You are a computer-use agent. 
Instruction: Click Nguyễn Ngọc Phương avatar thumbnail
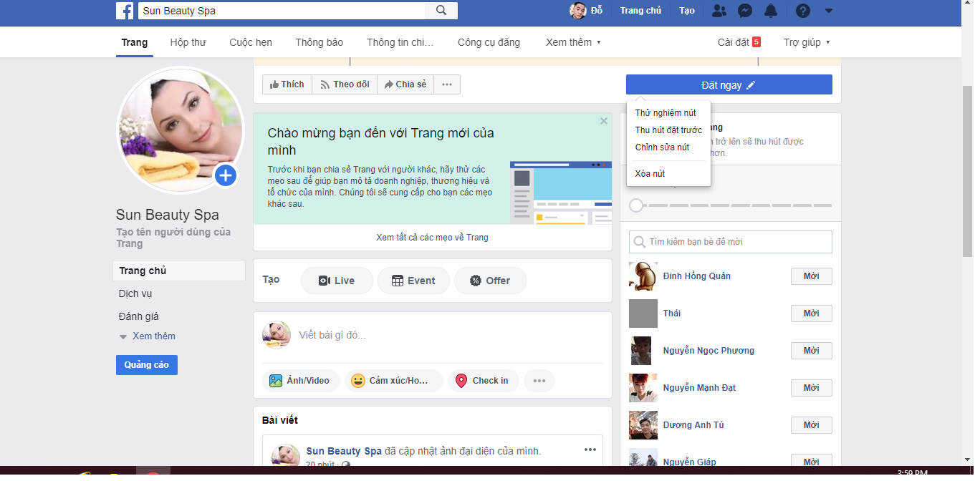coord(643,351)
